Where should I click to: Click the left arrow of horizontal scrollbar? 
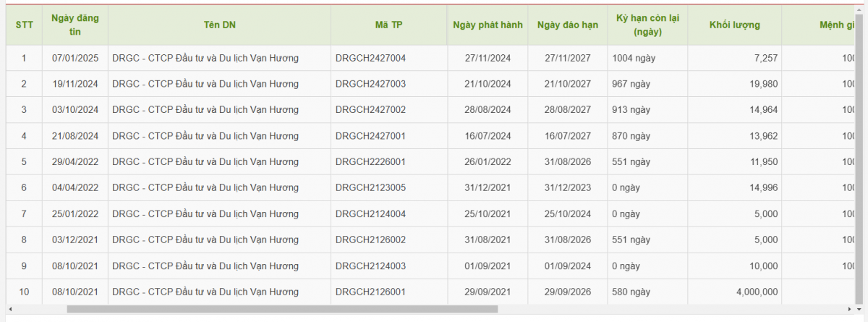pos(10,309)
